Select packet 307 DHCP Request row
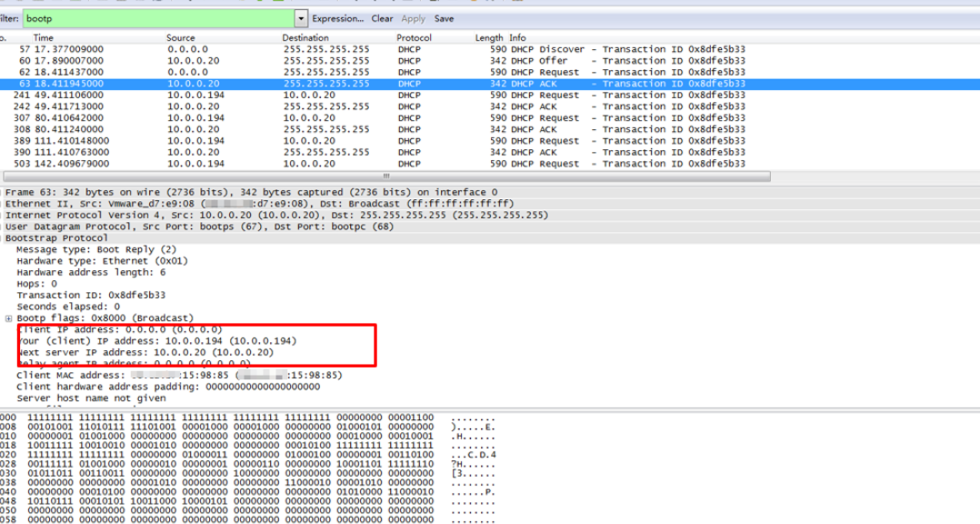The image size is (980, 524). click(490, 117)
